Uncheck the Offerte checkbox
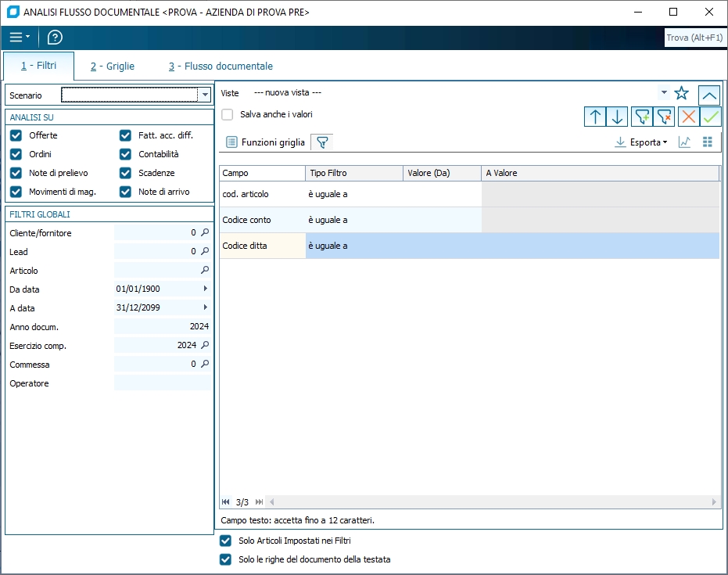 pyautogui.click(x=16, y=135)
